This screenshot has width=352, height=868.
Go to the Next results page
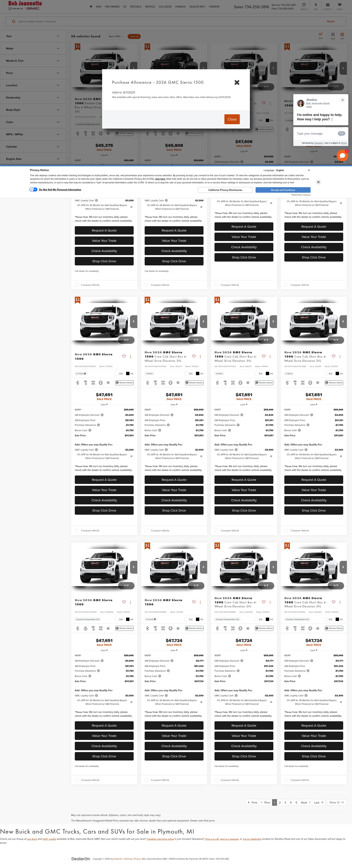305,802
